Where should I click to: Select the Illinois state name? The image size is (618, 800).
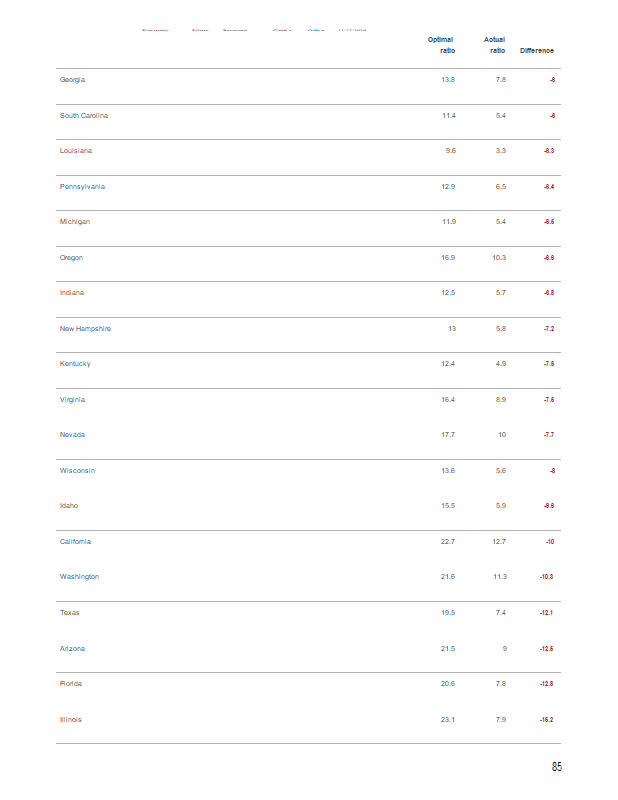click(71, 719)
